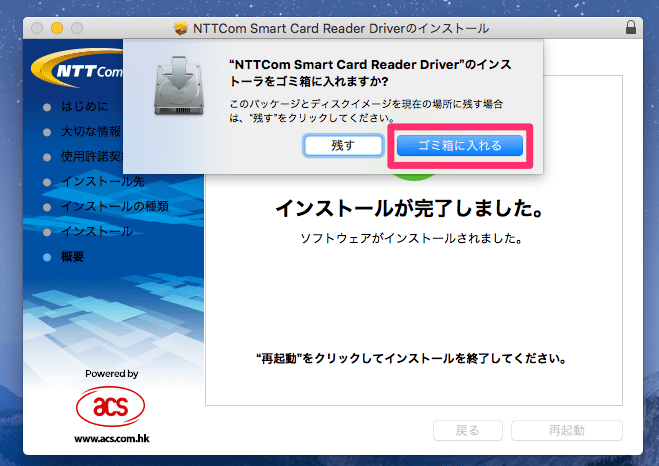Click the 再起動 button
659x466 pixels.
coord(566,431)
